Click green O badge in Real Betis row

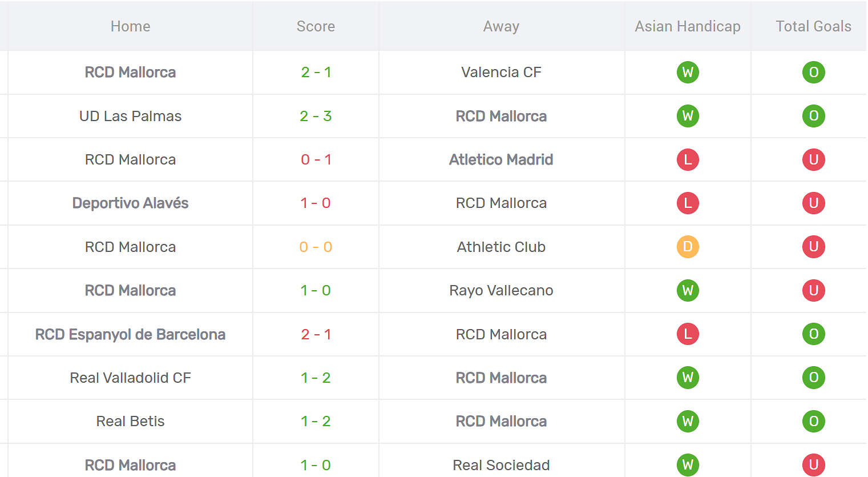[x=814, y=421]
